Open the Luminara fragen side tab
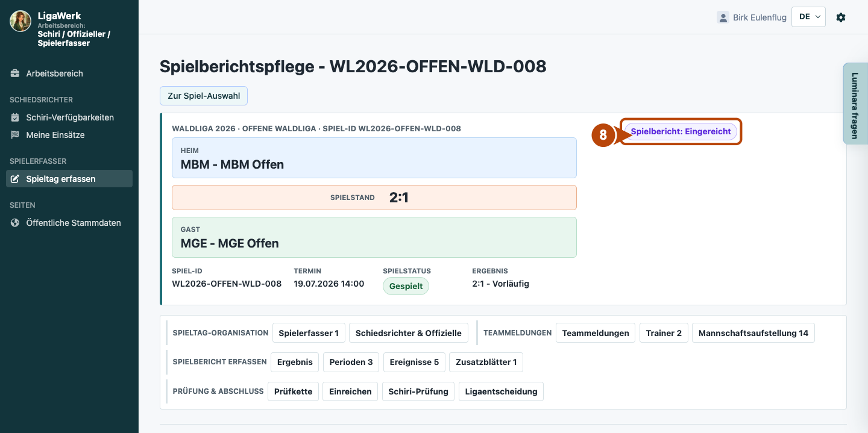 [855, 104]
